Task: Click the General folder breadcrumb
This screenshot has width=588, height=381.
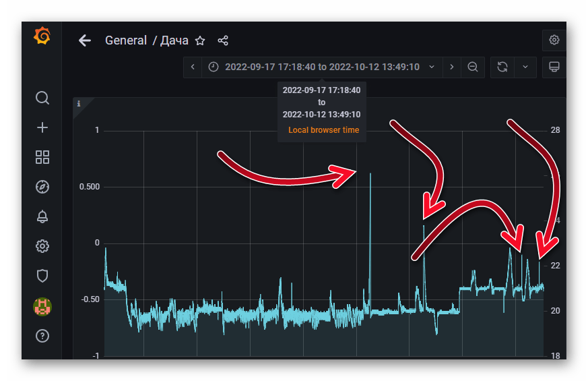Action: [x=126, y=40]
